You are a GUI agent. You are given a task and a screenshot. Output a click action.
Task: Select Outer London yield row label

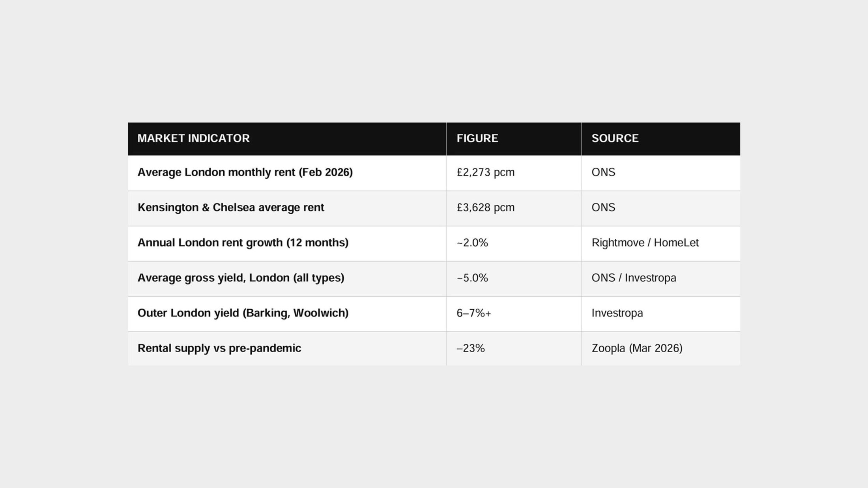[x=243, y=313]
